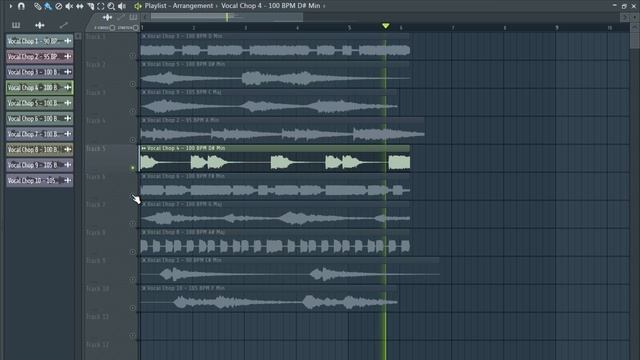Select Vocal Chop 1 in the picker
The width and height of the screenshot is (640, 360).
point(40,41)
